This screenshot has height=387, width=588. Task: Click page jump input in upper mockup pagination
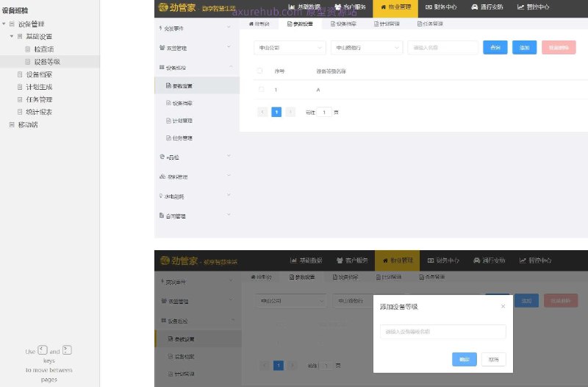pos(324,112)
